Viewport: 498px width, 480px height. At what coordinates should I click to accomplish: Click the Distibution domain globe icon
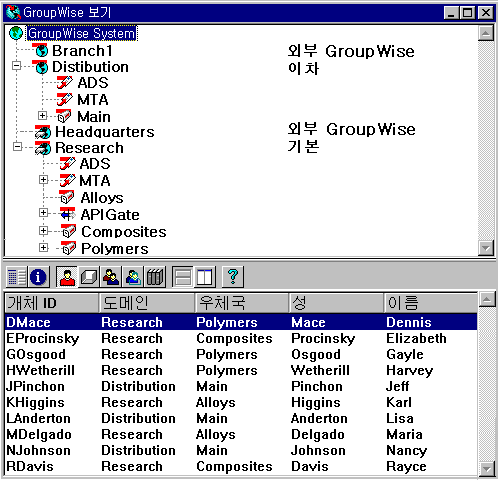41,67
